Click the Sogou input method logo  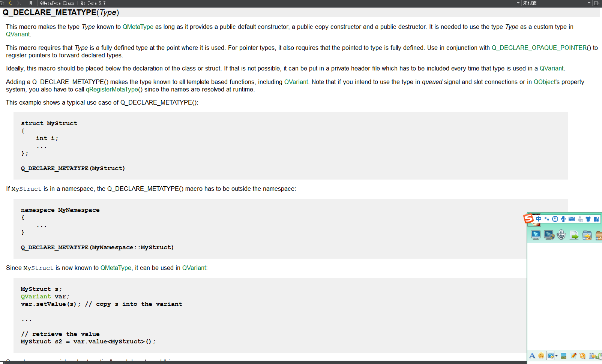tap(528, 219)
